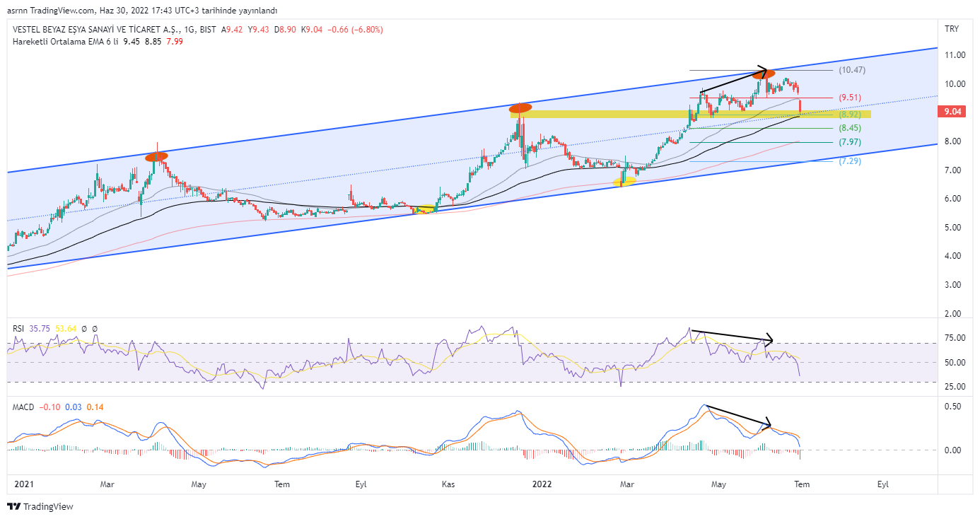Viewport: 980px width, 519px height.
Task: Click the K9.04 close value
Action: (x=312, y=30)
